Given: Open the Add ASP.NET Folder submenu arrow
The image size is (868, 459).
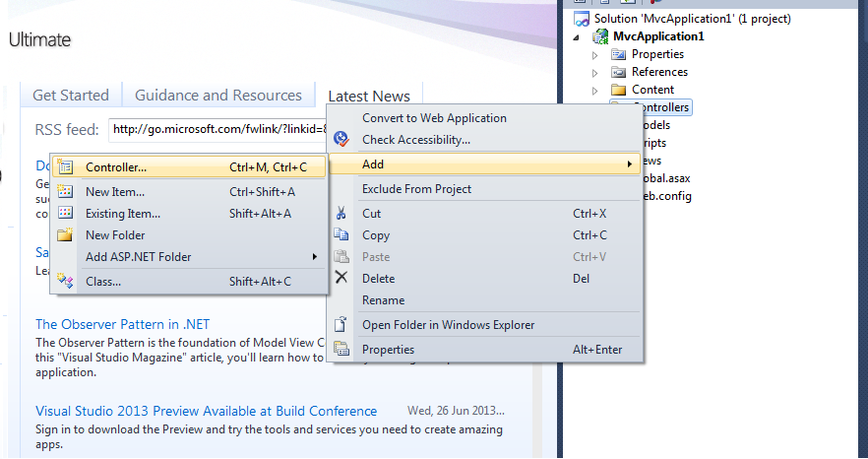Looking at the screenshot, I should point(315,257).
